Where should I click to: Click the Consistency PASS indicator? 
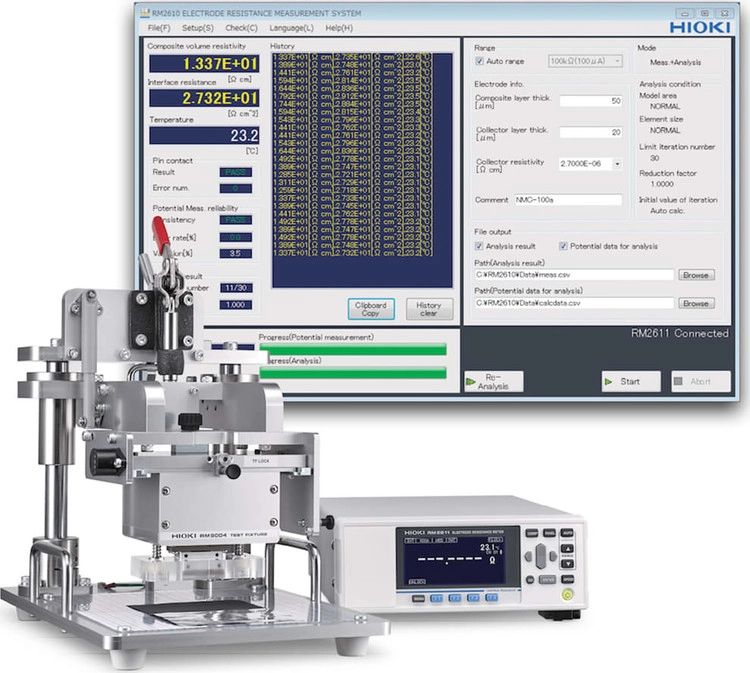[235, 220]
